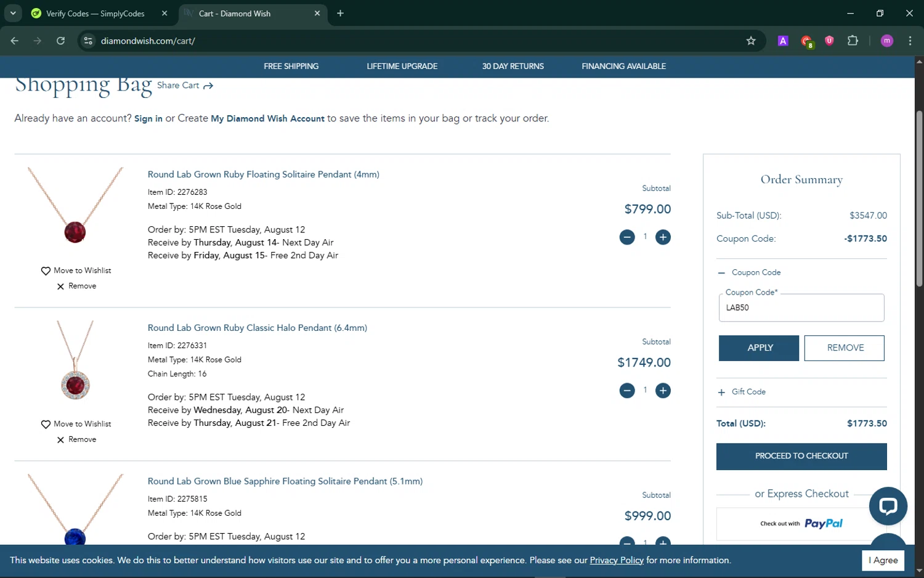Open the tab search dropdown arrow
This screenshot has width=924, height=578.
tap(13, 13)
